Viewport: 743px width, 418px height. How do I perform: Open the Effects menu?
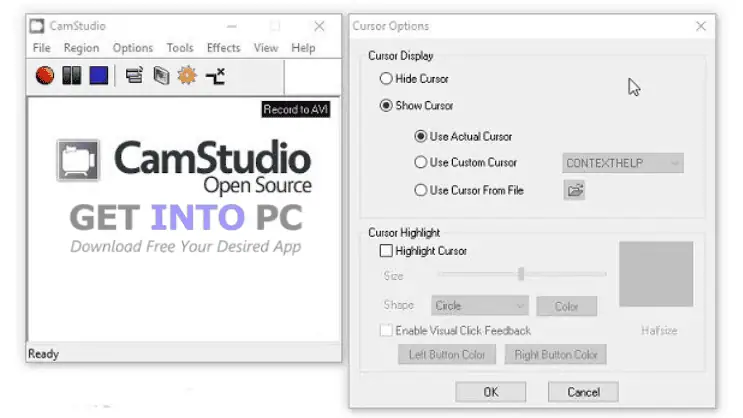(x=224, y=48)
